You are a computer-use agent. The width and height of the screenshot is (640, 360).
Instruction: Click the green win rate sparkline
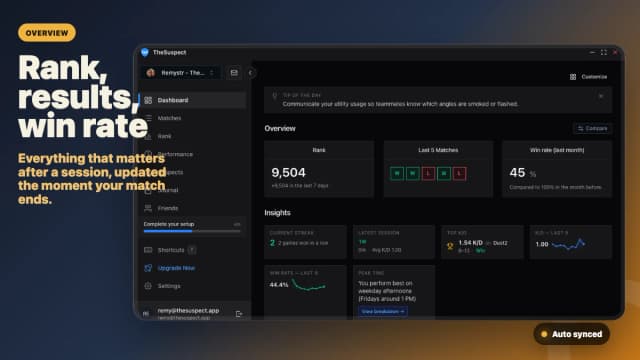click(309, 285)
